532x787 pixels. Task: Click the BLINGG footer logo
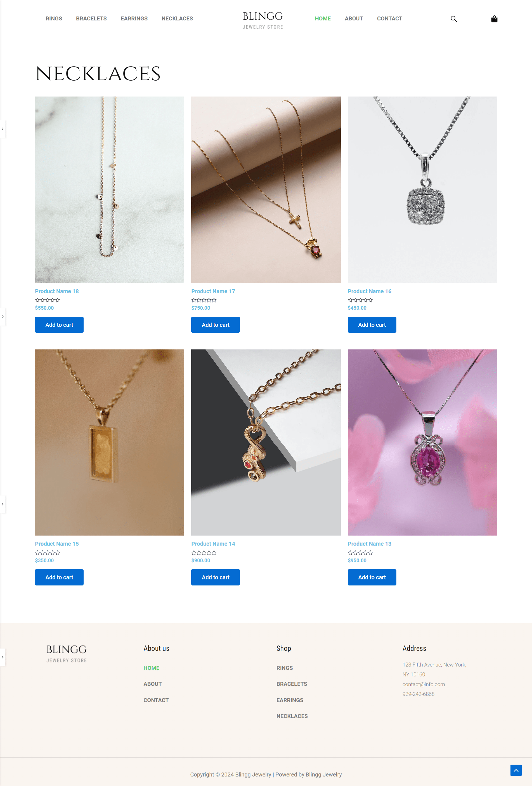pos(66,653)
